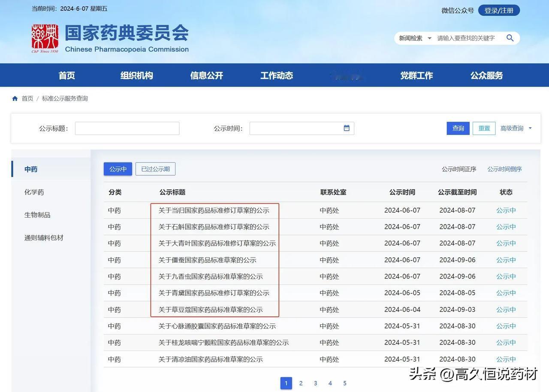
Task: Open the 公众服务 navigation menu
Action: click(486, 75)
